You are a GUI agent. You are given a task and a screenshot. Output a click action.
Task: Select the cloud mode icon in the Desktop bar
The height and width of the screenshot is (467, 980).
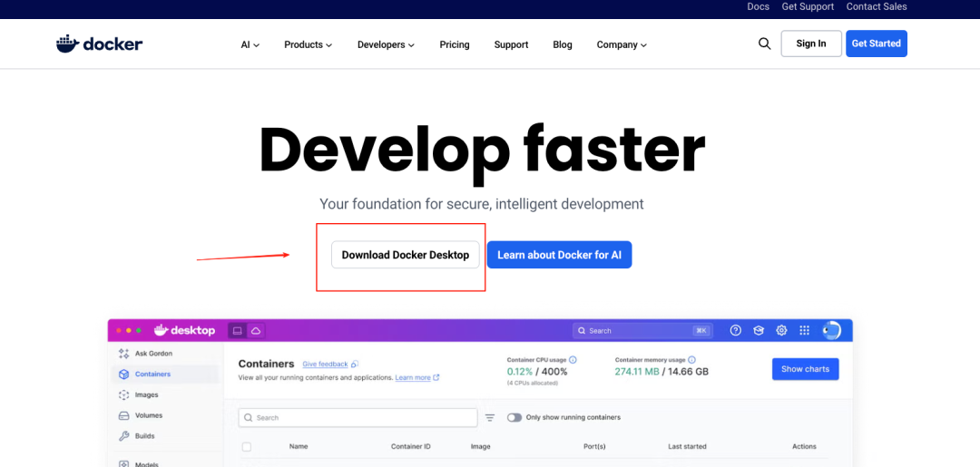click(x=256, y=331)
